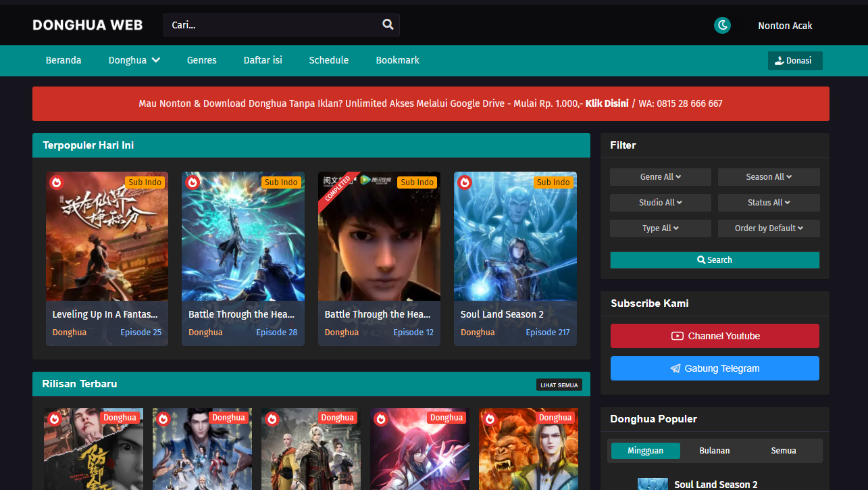868x490 pixels.
Task: Open the Channel Youtube subscribe button
Action: [x=715, y=336]
